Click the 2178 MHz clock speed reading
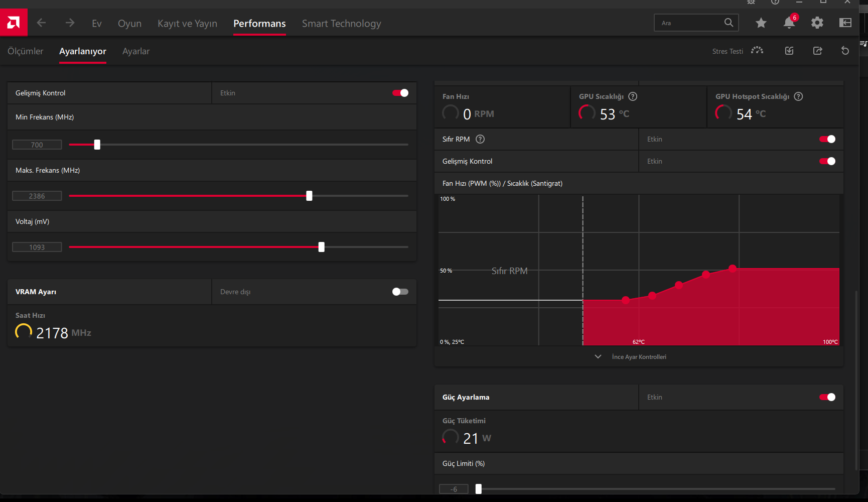 click(64, 333)
